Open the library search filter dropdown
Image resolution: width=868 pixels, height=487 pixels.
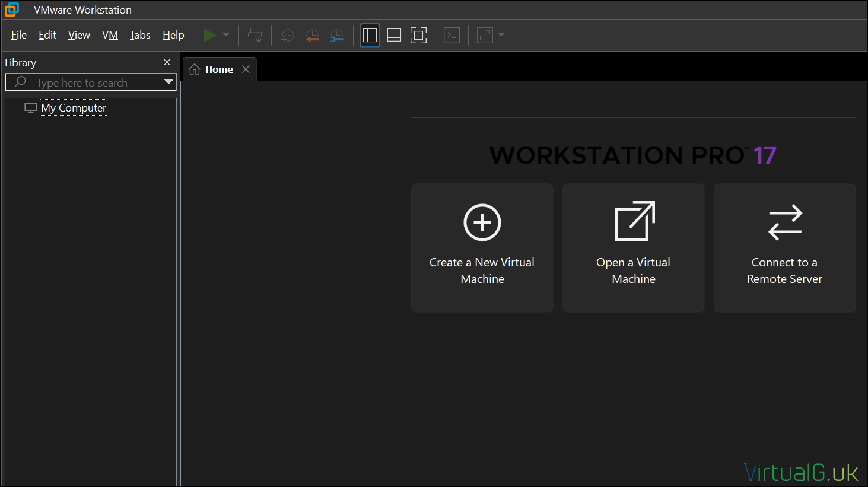point(168,82)
